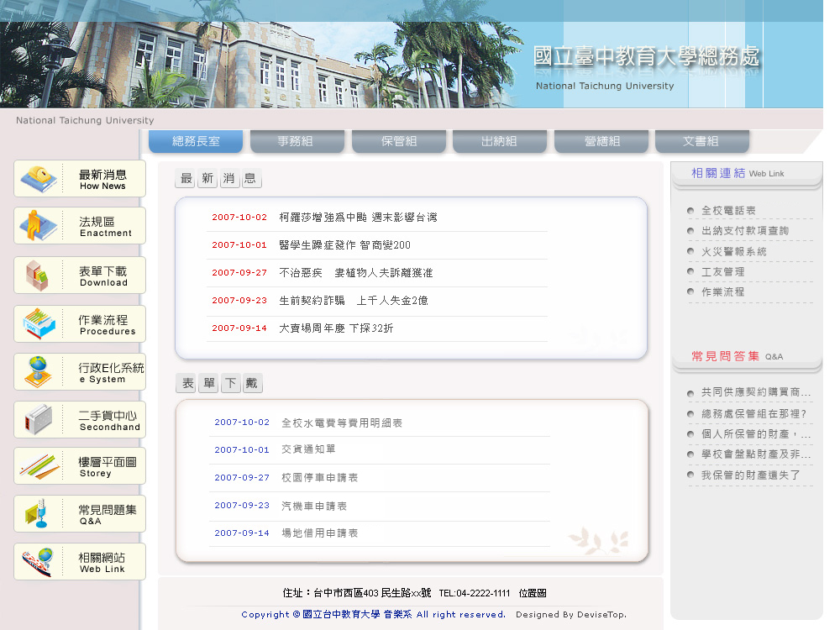Screen dimensions: 840x630
Task: Open Q&A item 個人所保管的財產
Action: click(756, 434)
